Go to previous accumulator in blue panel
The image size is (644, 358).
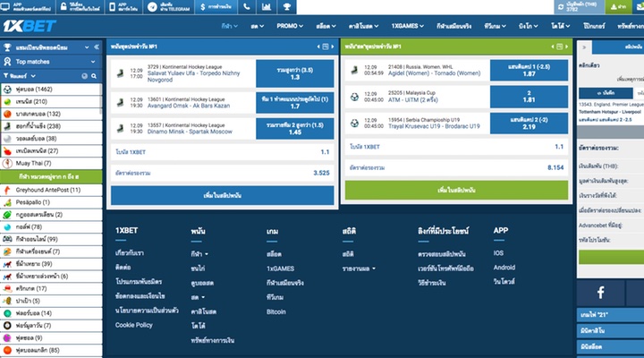click(x=318, y=47)
